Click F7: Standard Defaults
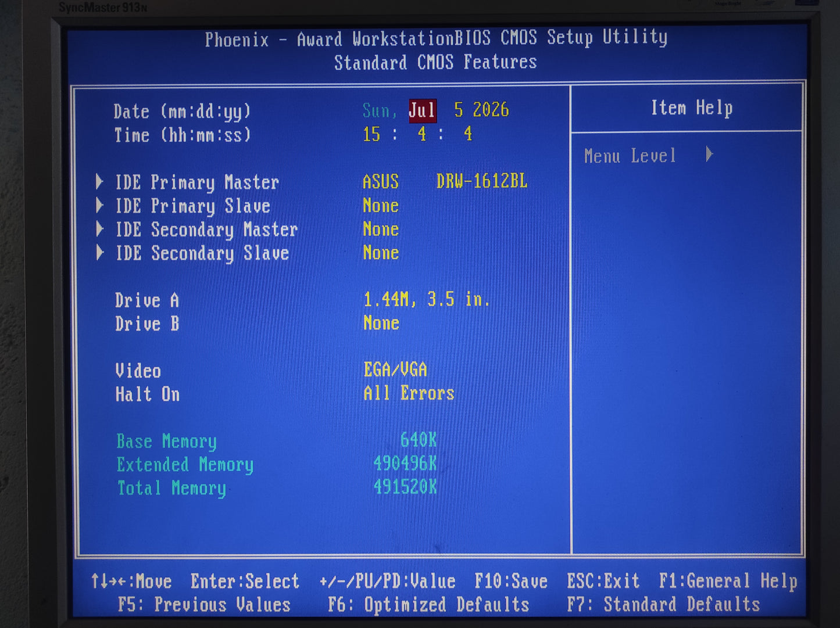Image resolution: width=840 pixels, height=628 pixels. (x=663, y=605)
